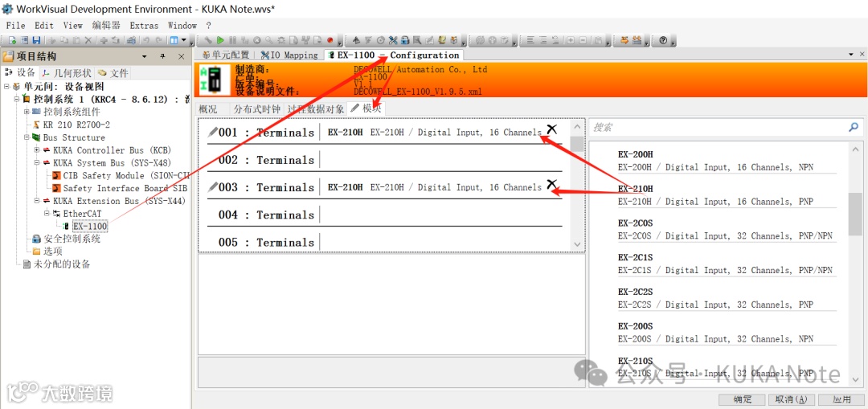The width and height of the screenshot is (868, 409).
Task: Click the Pause icon in the toolbar
Action: [x=232, y=40]
